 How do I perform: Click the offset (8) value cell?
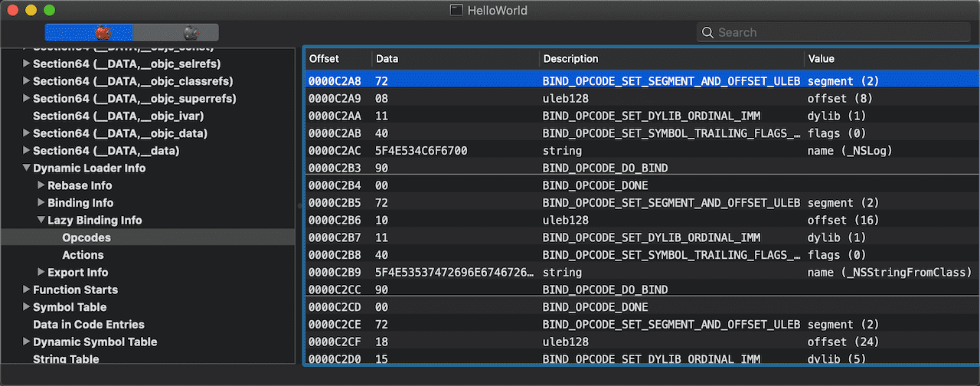840,98
